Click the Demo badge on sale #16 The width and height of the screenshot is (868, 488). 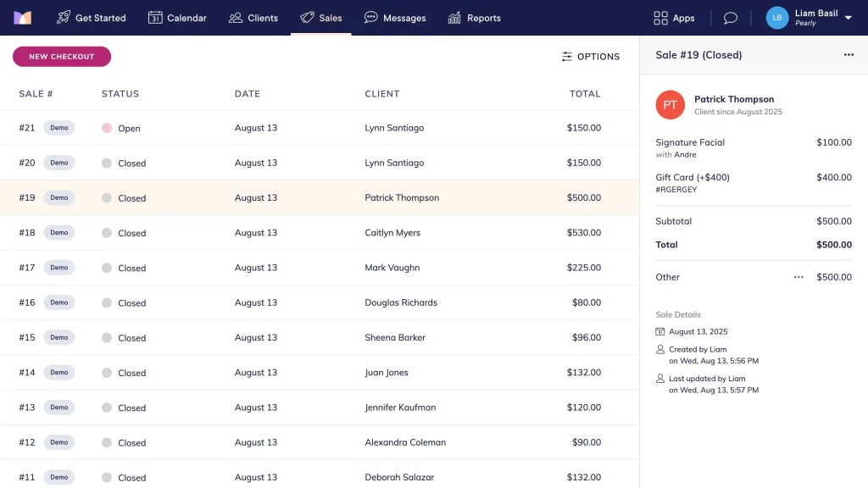(x=59, y=302)
